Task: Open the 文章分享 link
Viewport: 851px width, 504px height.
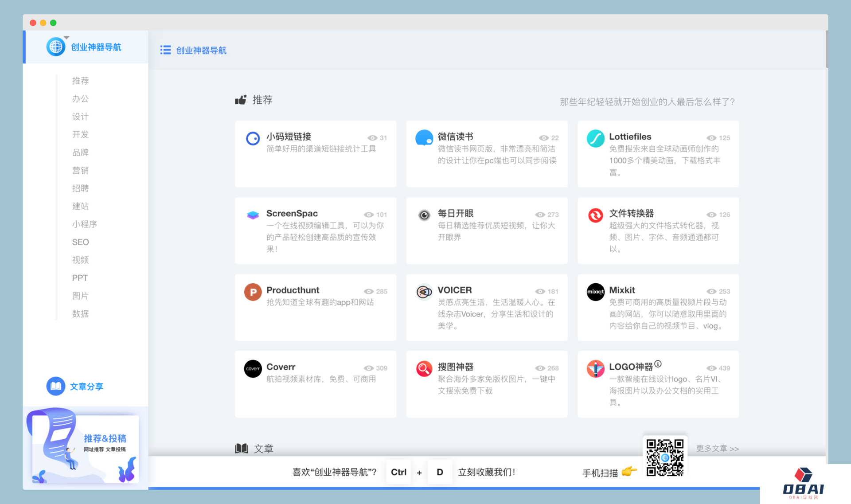Action: 87,387
